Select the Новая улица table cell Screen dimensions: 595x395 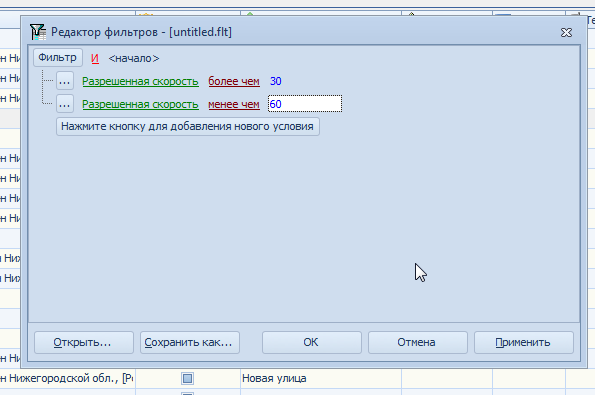coord(321,378)
